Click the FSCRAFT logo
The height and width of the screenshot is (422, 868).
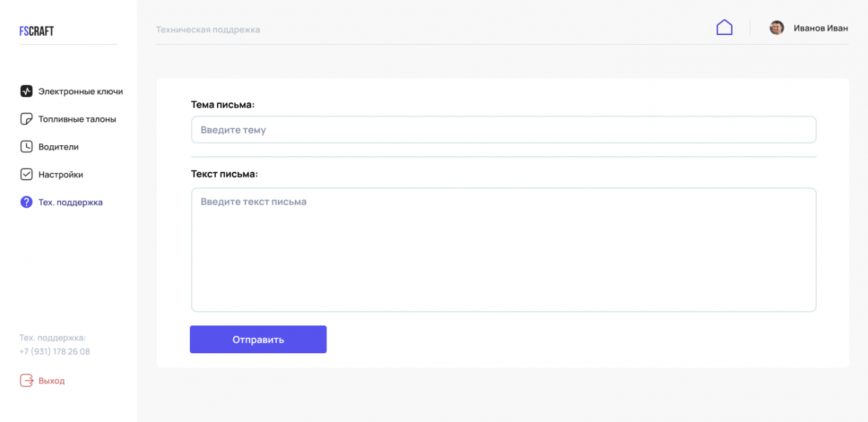(x=36, y=31)
